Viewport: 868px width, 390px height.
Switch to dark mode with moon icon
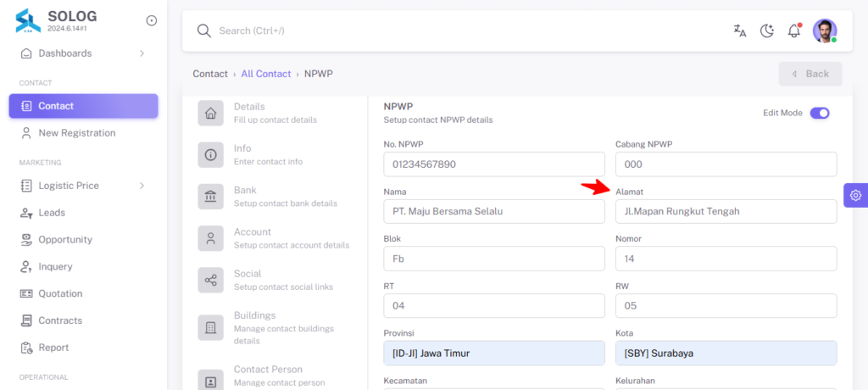tap(766, 31)
